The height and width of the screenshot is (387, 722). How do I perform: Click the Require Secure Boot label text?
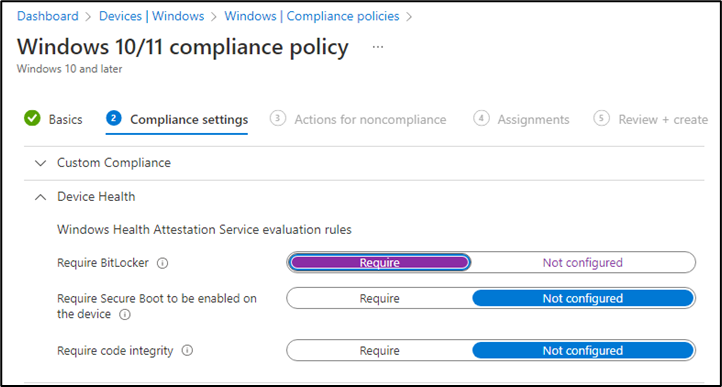[x=157, y=306]
